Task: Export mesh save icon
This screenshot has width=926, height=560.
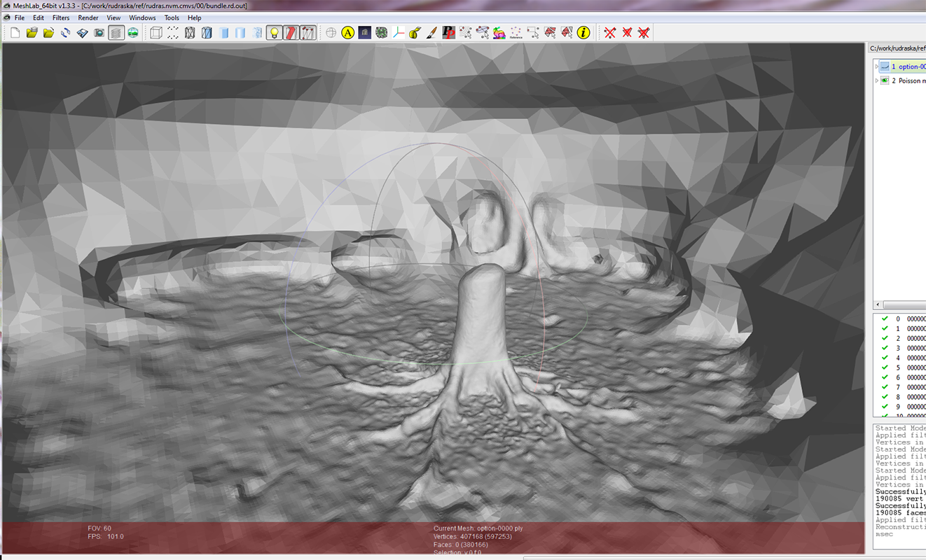Action: (82, 33)
